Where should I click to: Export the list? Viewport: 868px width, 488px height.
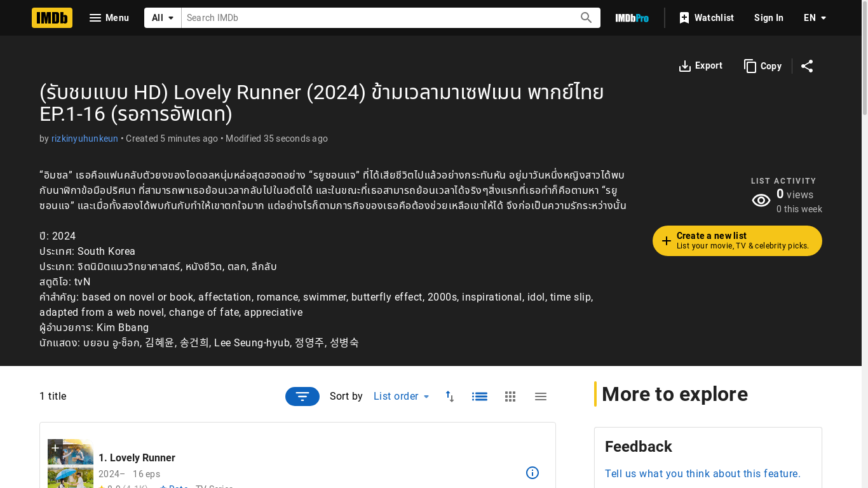700,66
